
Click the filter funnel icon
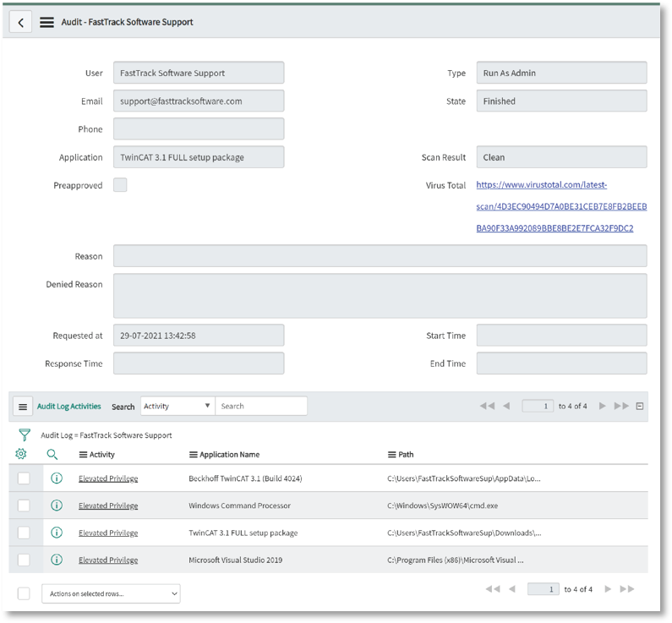tap(25, 434)
